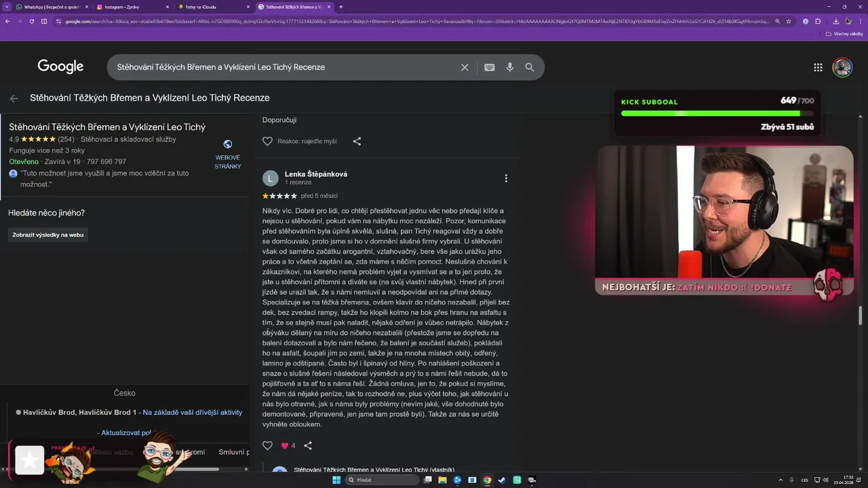Viewport: 868px width, 488px height.
Task: Click the Windows taskbar Hledat search box
Action: pyautogui.click(x=382, y=480)
